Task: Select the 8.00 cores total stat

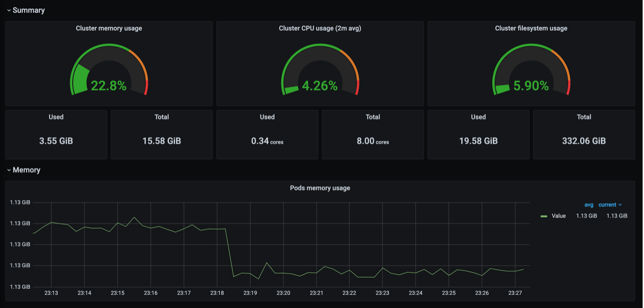Action: point(373,141)
